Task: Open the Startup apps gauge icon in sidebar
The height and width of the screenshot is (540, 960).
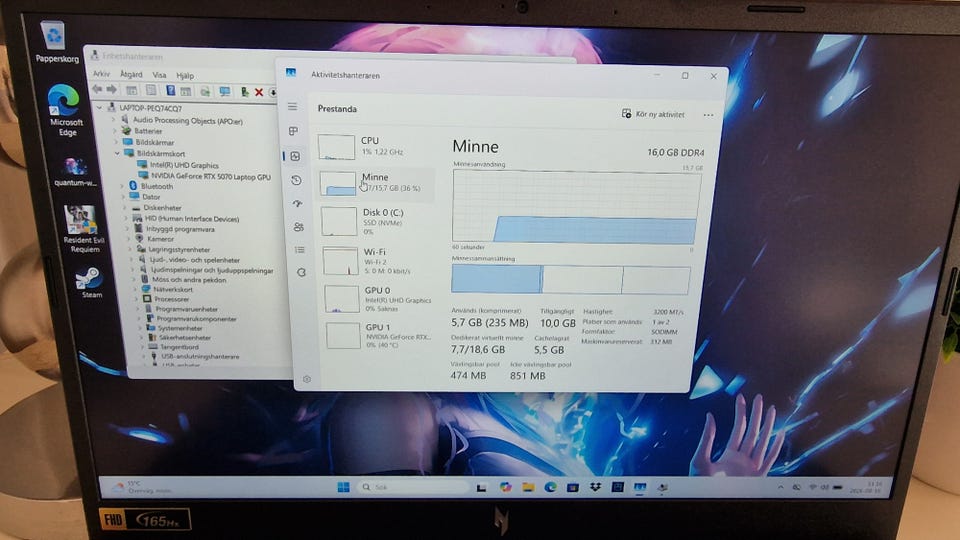Action: (x=298, y=203)
